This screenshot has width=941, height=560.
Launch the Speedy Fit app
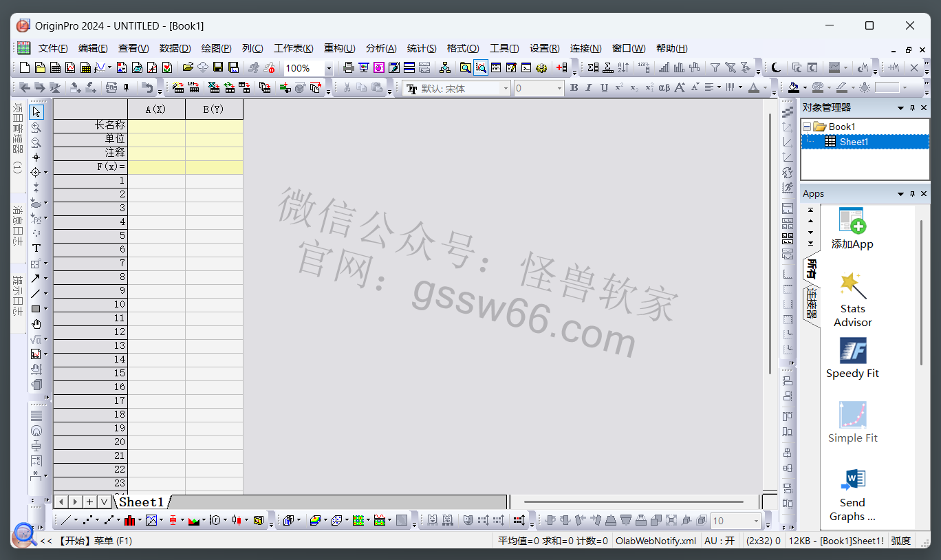[x=852, y=358]
